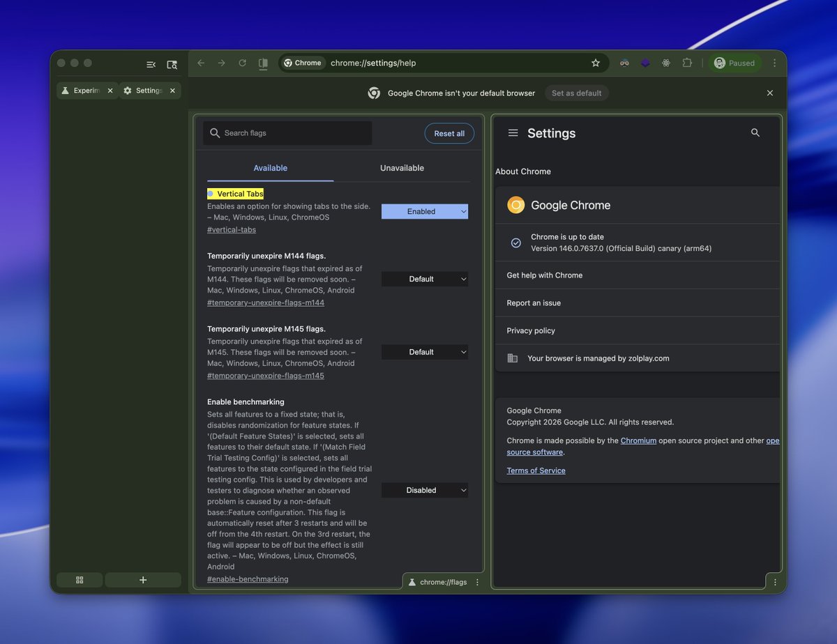Close the Settings tab
This screenshot has width=837, height=644.
tap(172, 91)
